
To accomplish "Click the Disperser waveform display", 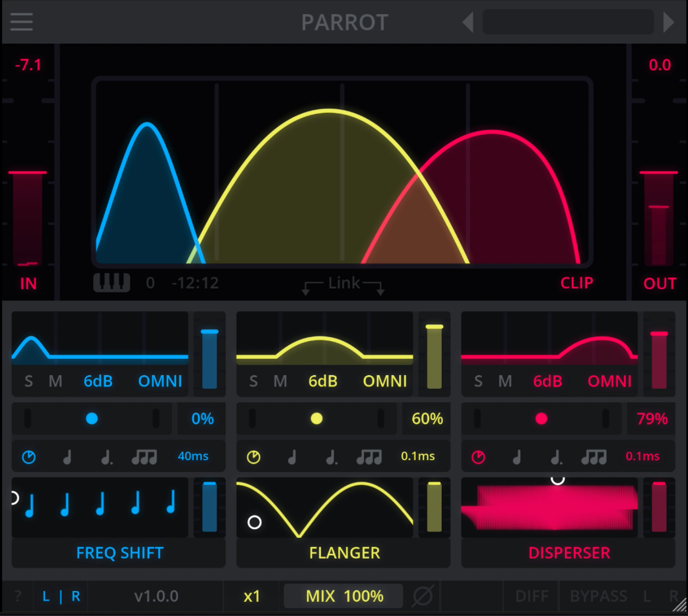I will tap(549, 507).
